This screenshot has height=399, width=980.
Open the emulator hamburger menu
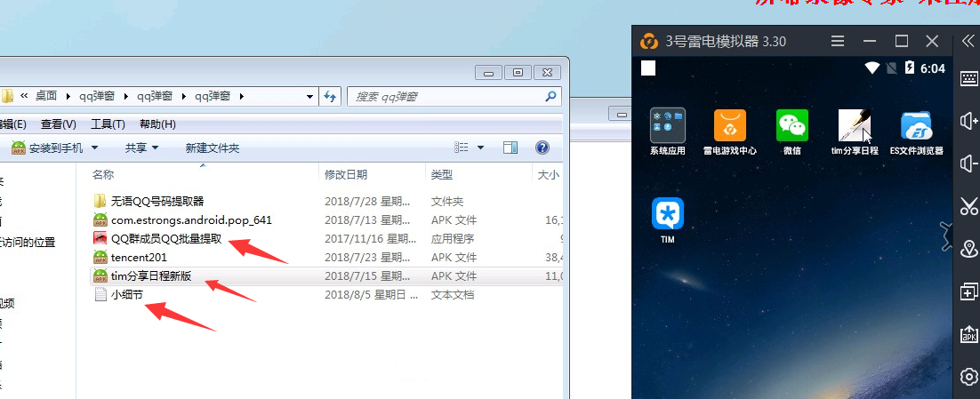coord(838,41)
